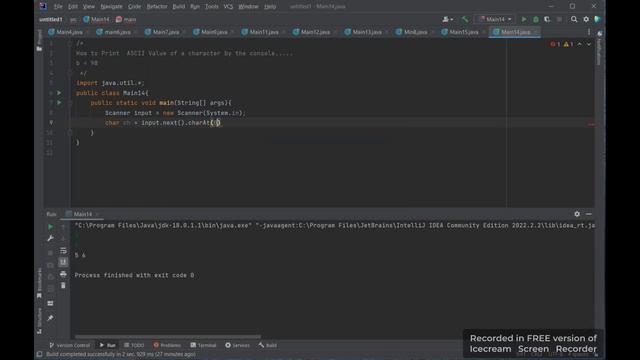Open Services tool window
The image size is (640, 360).
tap(237, 345)
